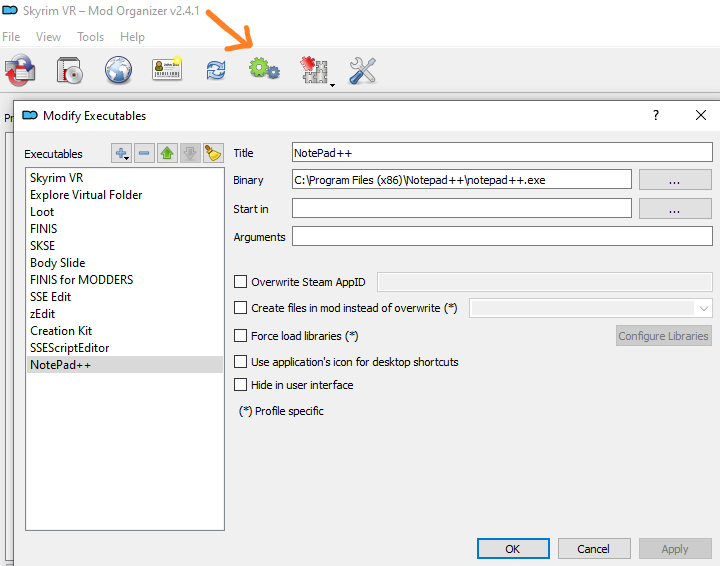Screen dimensions: 720x566
Task: Open the View menu
Action: [x=48, y=37]
